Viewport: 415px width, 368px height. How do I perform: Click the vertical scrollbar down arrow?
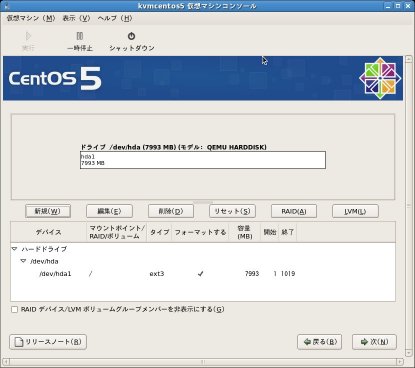pyautogui.click(x=409, y=353)
